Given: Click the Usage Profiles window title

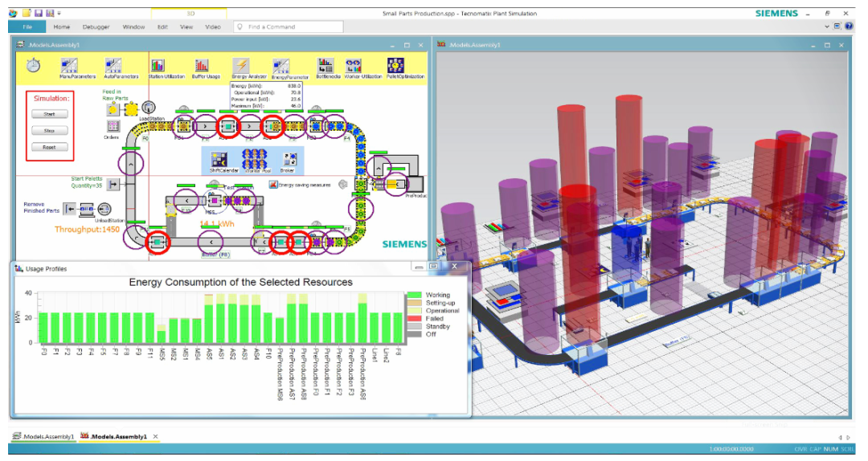Looking at the screenshot, I should tap(46, 269).
